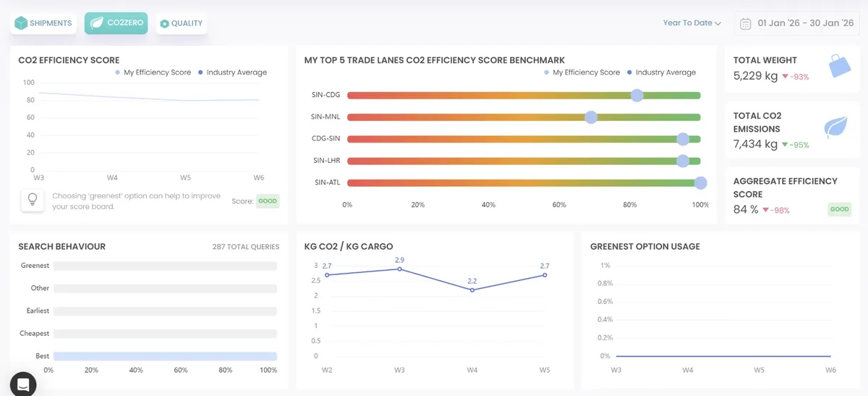Click the 2.7 data point at W2
This screenshot has height=396, width=868.
click(327, 274)
